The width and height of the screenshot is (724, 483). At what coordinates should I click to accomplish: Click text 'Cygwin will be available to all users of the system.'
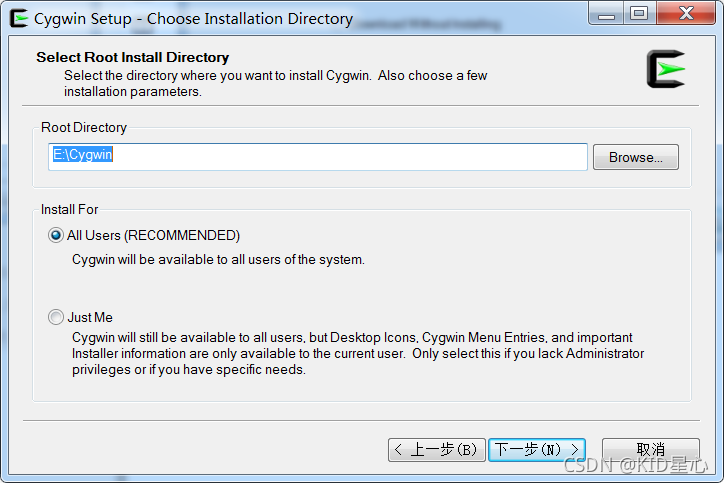pyautogui.click(x=218, y=260)
